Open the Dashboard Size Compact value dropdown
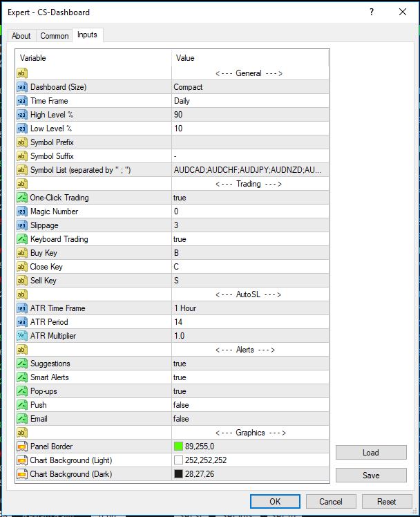 click(x=250, y=87)
